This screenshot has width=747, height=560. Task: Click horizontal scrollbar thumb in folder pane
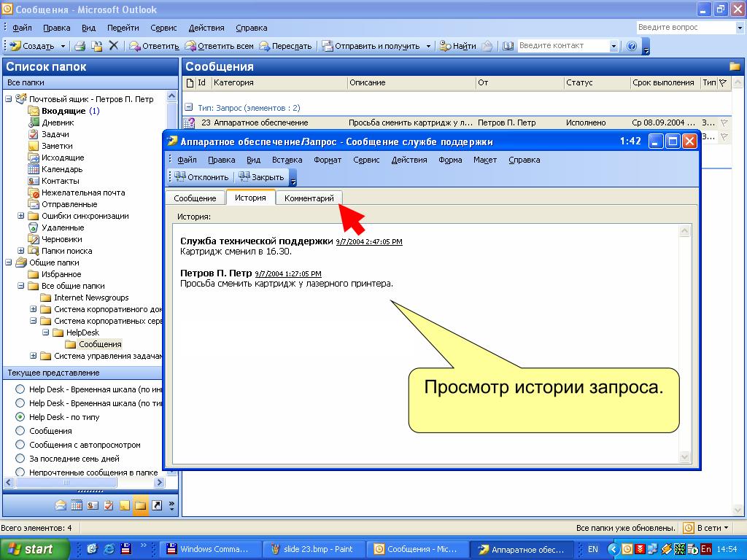pyautogui.click(x=66, y=483)
